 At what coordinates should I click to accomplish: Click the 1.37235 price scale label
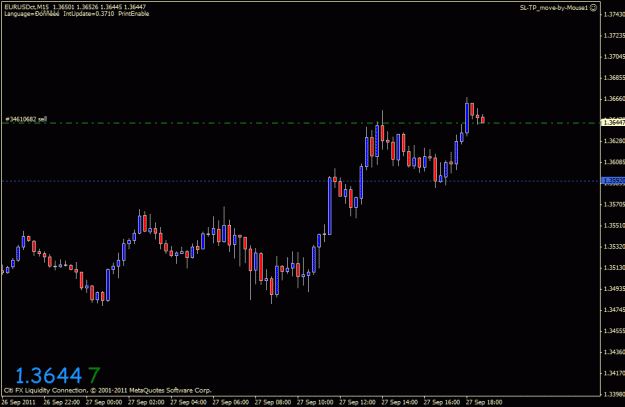[614, 35]
